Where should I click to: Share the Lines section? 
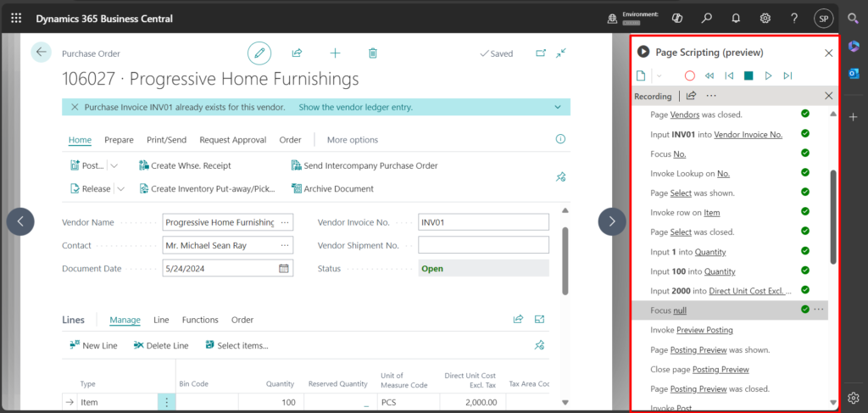pos(518,319)
